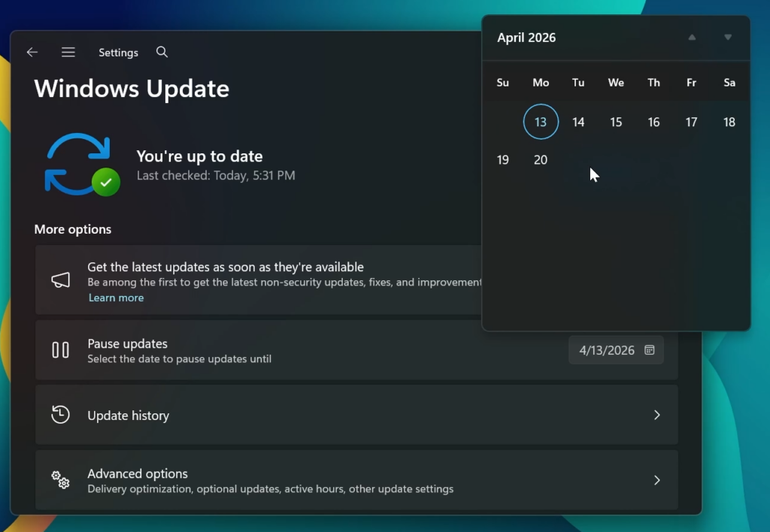
Task: Open the 4/13/2026 pause date picker
Action: pos(616,350)
